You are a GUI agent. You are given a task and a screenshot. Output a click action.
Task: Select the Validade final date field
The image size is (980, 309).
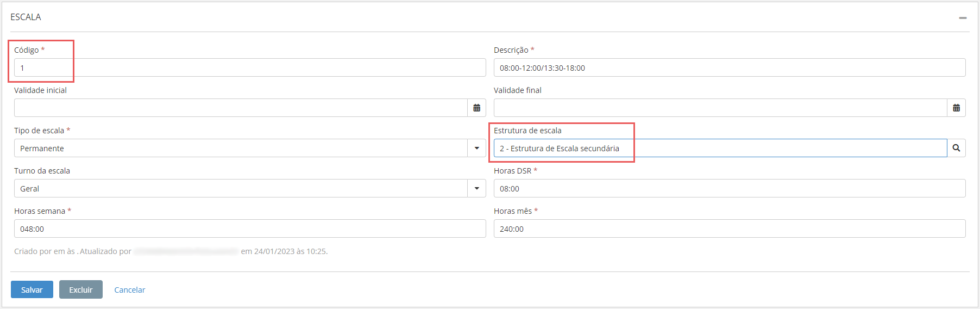[720, 108]
